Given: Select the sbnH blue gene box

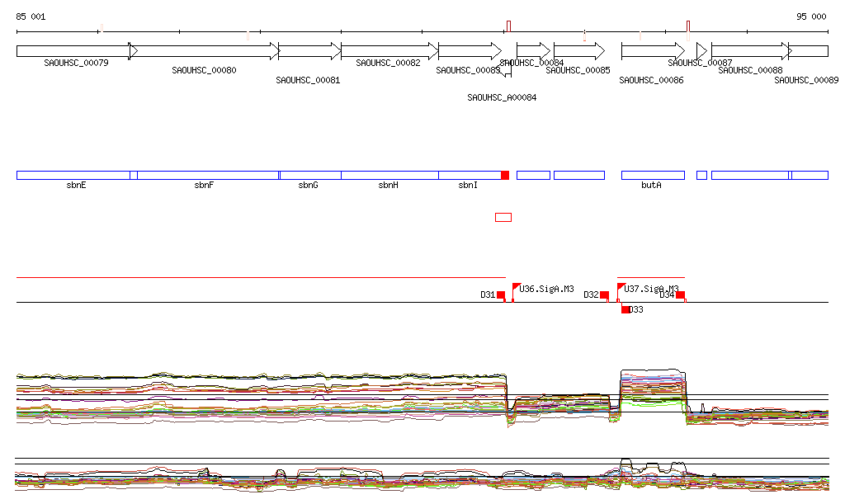Looking at the screenshot, I should point(389,175).
